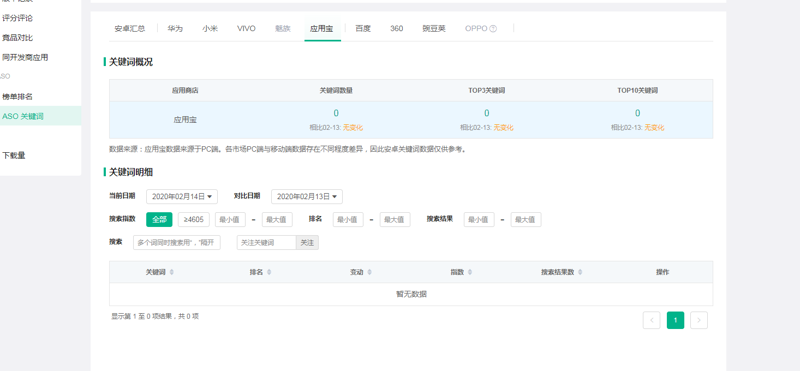This screenshot has width=800, height=371.
Task: Click the 操作 column header
Action: (x=662, y=273)
